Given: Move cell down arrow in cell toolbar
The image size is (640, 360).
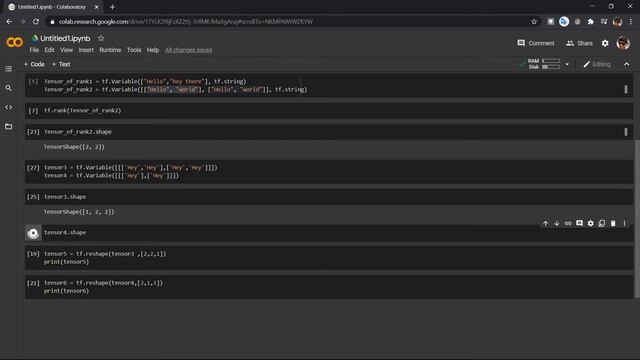Looking at the screenshot, I should [556, 223].
